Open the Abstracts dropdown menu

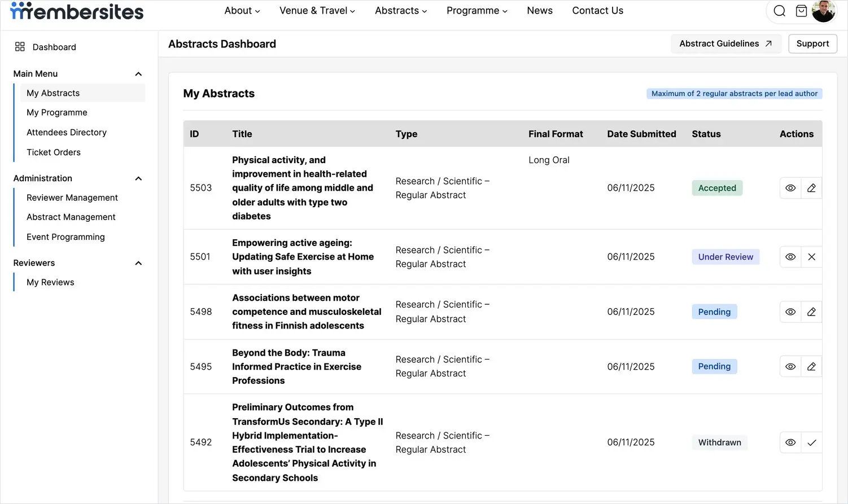click(x=401, y=11)
